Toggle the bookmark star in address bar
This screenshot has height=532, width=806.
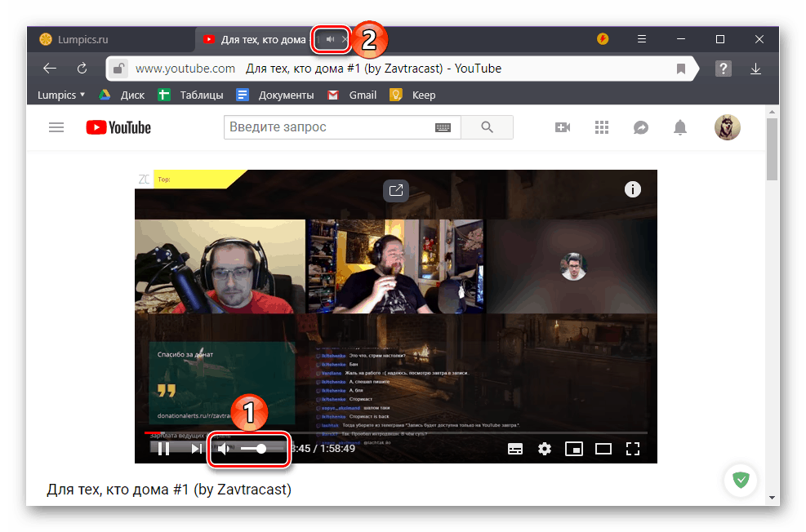[680, 69]
